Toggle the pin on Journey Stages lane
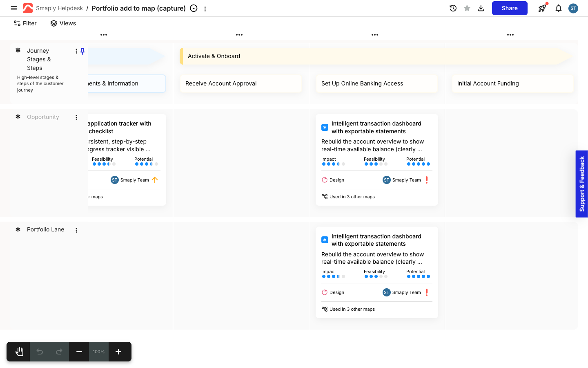 pos(82,51)
